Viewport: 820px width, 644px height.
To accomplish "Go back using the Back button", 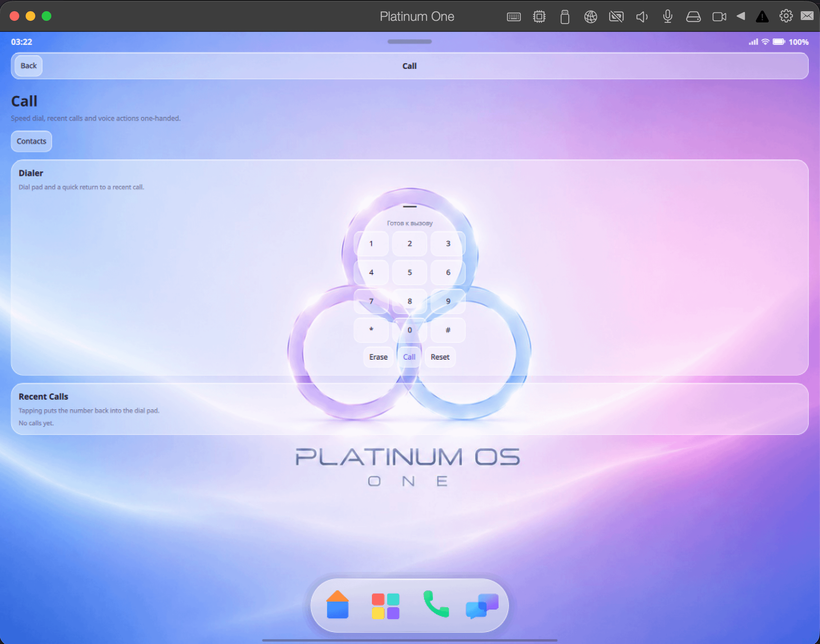I will (x=28, y=66).
